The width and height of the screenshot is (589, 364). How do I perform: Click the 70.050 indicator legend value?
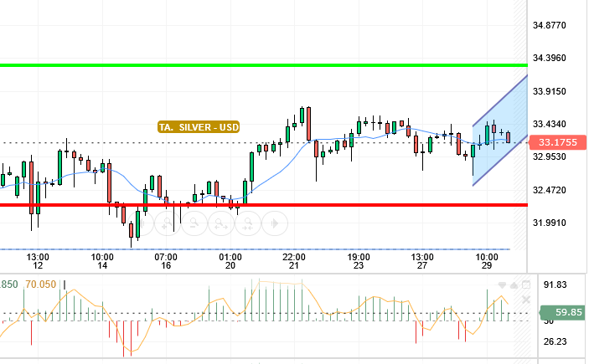coord(40,285)
